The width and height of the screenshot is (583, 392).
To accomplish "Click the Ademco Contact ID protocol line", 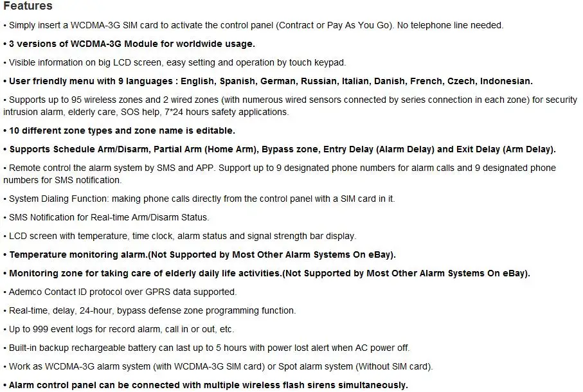I will [120, 292].
